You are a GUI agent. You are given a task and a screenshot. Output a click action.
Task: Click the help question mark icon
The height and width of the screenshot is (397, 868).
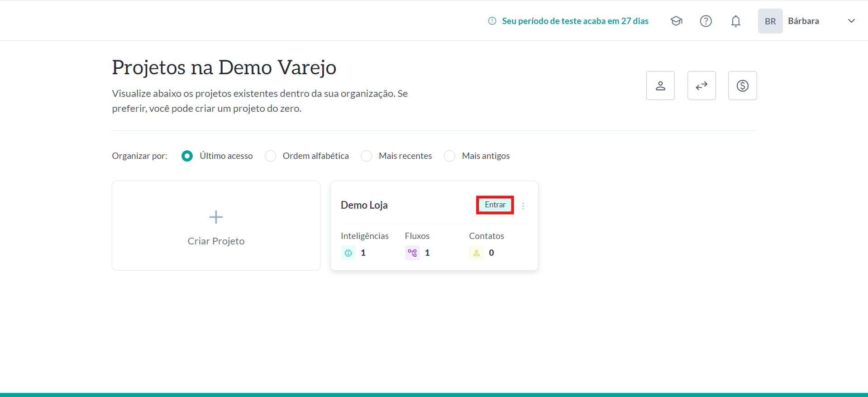706,21
